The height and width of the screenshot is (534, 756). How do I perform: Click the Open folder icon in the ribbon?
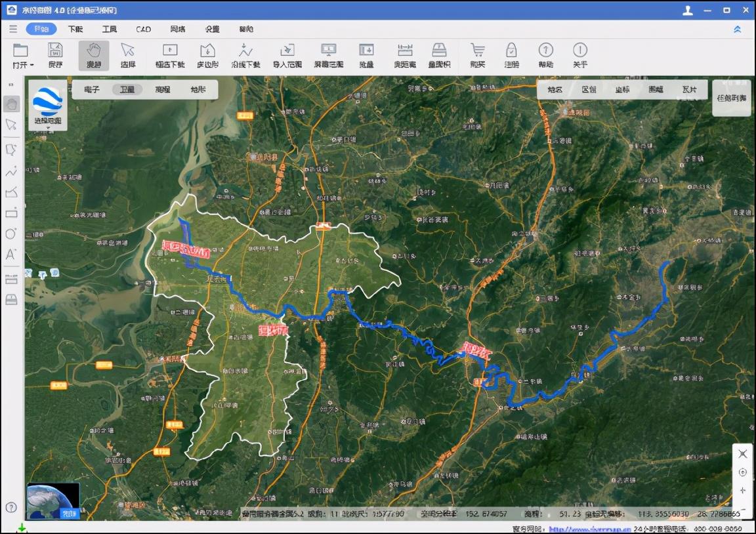20,50
